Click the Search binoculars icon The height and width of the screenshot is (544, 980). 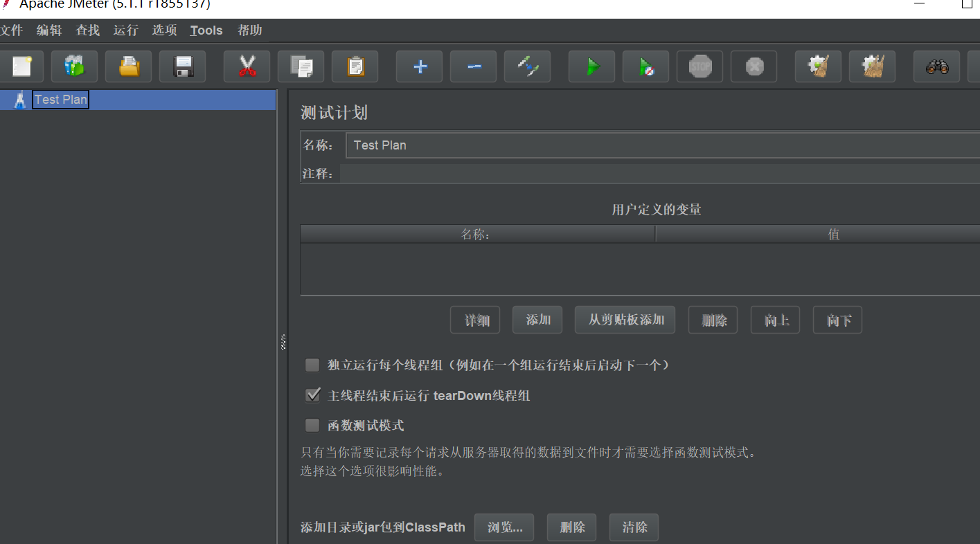(x=937, y=66)
